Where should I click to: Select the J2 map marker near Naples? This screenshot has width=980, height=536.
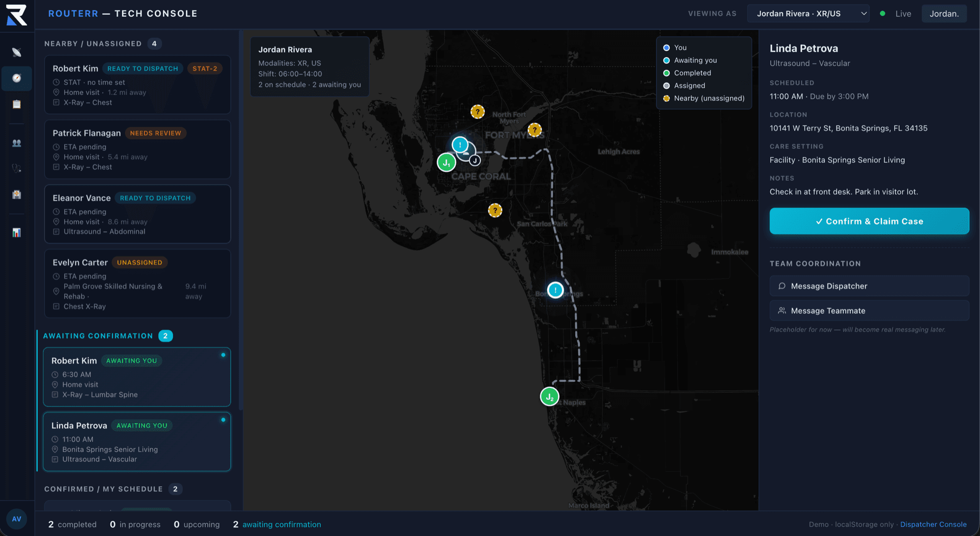[549, 396]
